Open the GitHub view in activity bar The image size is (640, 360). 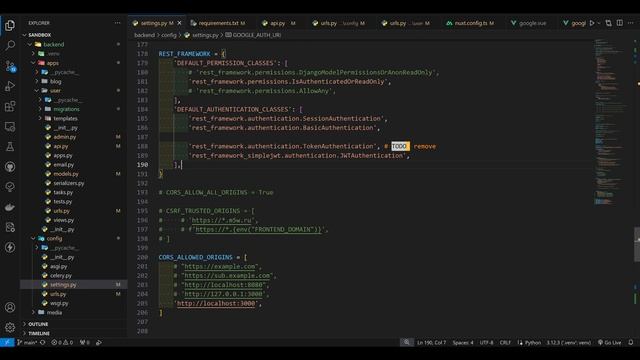coord(10,167)
